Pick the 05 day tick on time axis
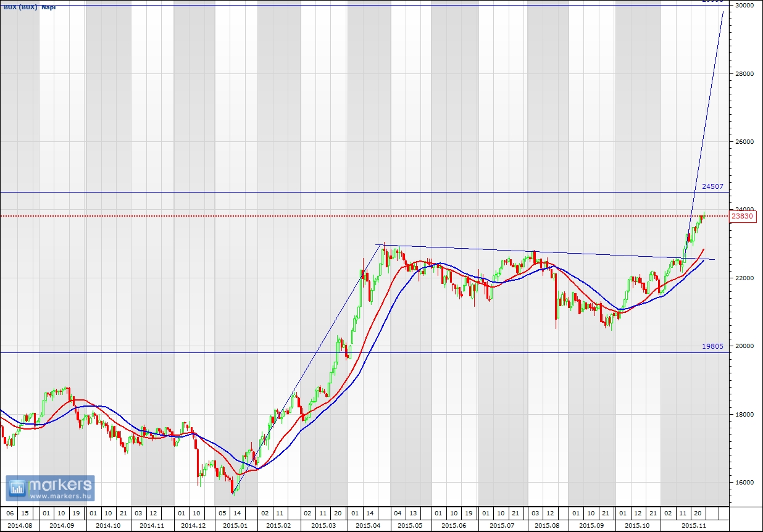Image resolution: width=763 pixels, height=532 pixels. tap(222, 513)
